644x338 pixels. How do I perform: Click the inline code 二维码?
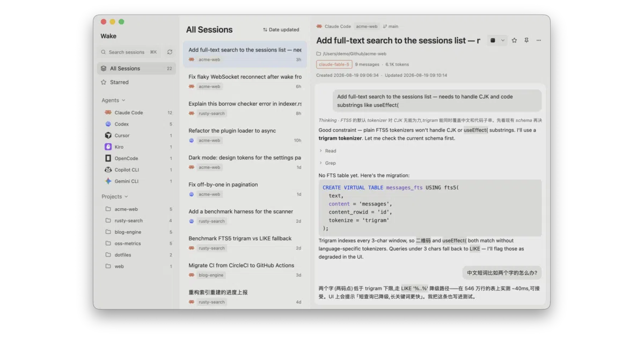point(423,241)
